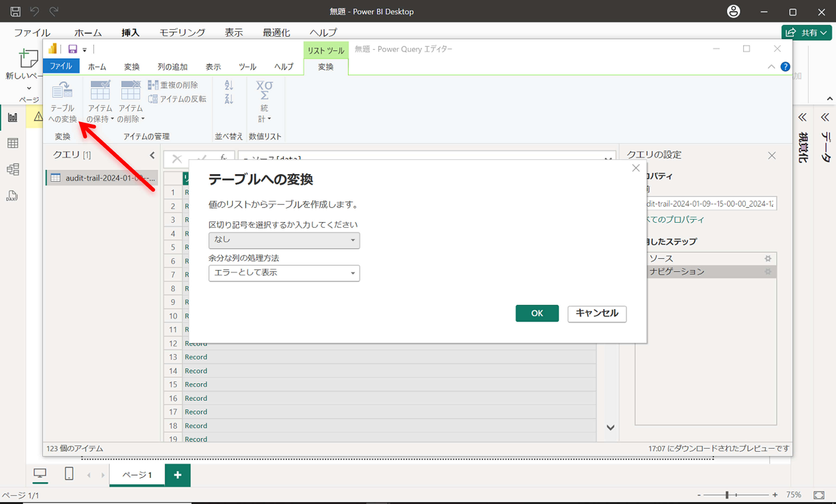Click the undo icon in Power BI title bar
This screenshot has width=836, height=504.
point(34,11)
